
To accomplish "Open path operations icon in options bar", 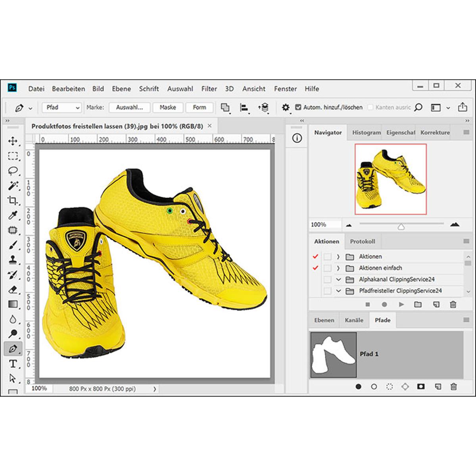I will [225, 107].
